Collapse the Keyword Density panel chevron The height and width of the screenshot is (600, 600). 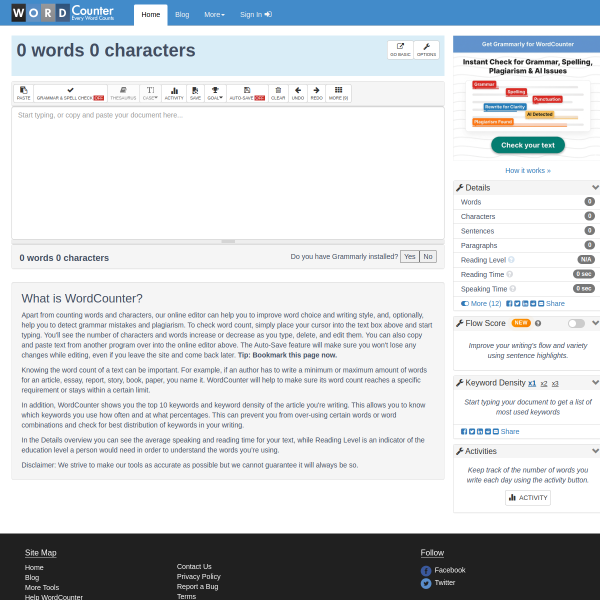pos(595,383)
